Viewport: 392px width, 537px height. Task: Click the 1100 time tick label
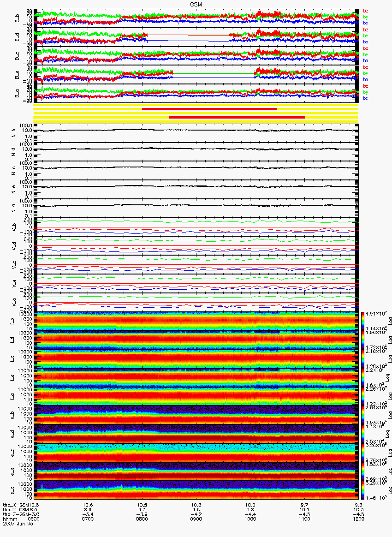pos(304,519)
